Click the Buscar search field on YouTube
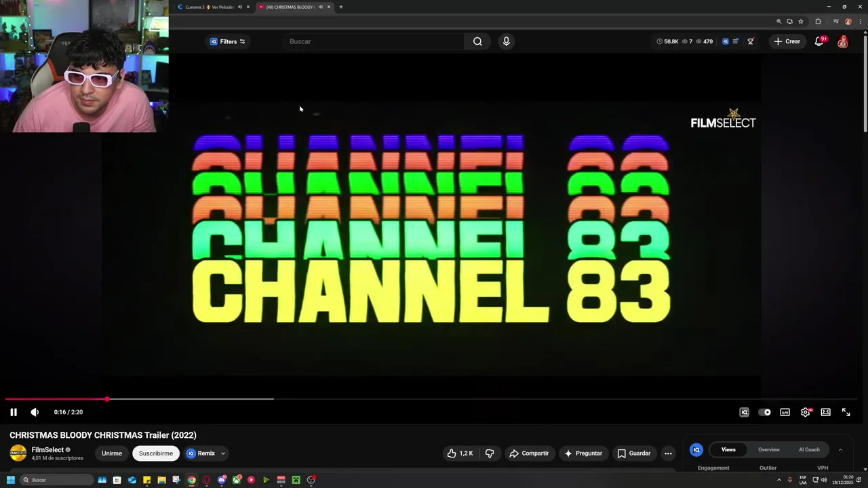The image size is (868, 488). click(x=375, y=41)
